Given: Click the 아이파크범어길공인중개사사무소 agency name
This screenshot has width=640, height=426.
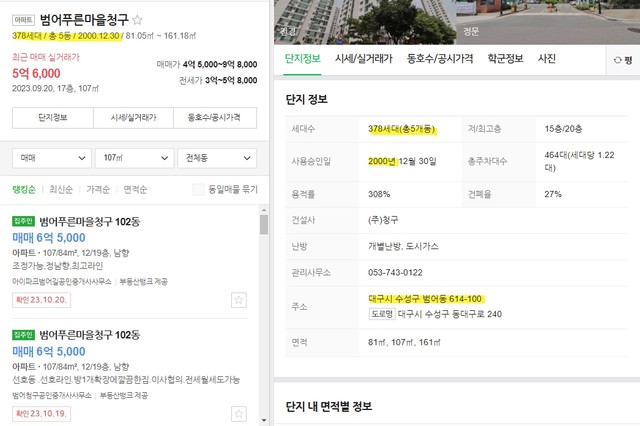Looking at the screenshot, I should point(62,282).
